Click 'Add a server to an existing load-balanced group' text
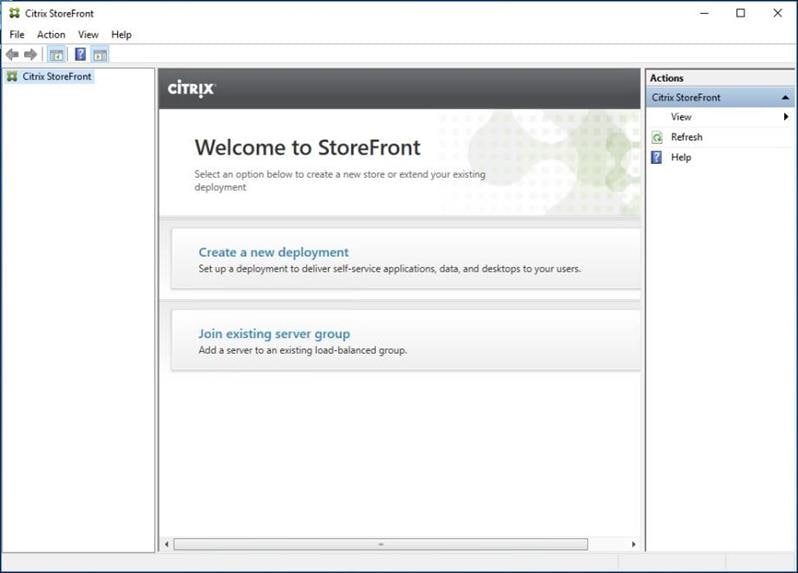The image size is (798, 573). pyautogui.click(x=303, y=350)
